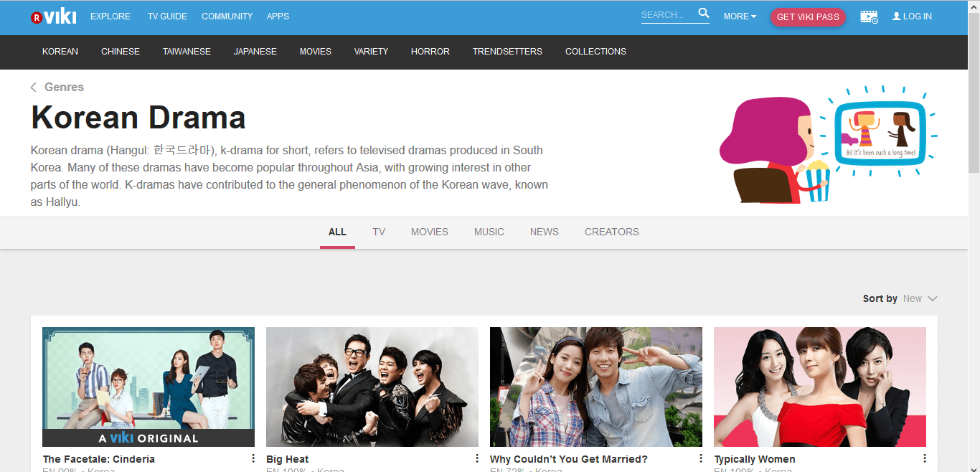Select the HORROR category
Screen dimensions: 980x472
coord(430,52)
